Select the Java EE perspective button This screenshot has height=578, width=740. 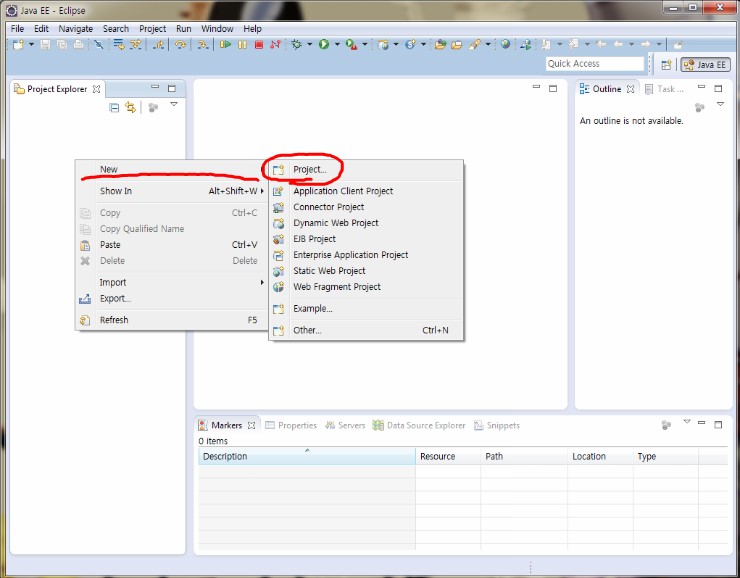point(705,64)
